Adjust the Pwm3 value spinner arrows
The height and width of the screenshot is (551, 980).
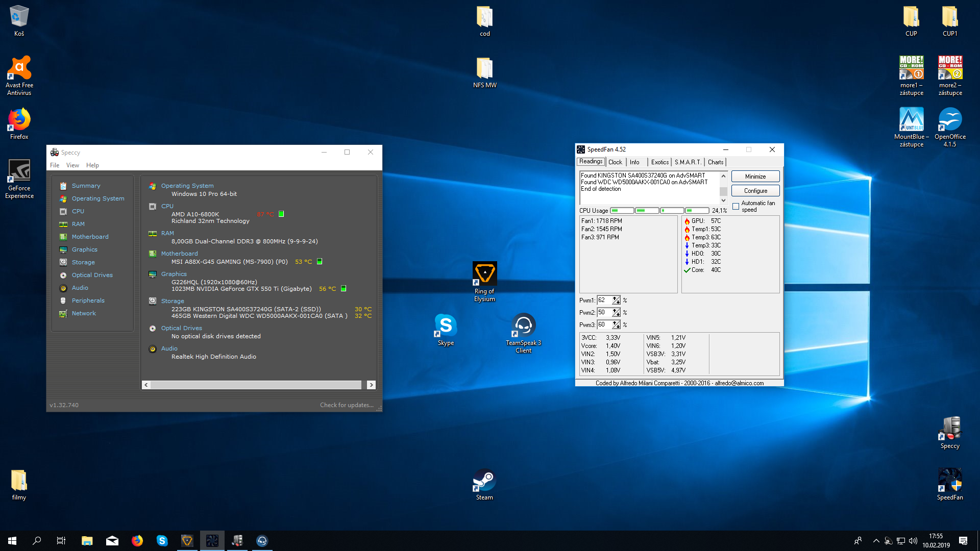coord(616,324)
